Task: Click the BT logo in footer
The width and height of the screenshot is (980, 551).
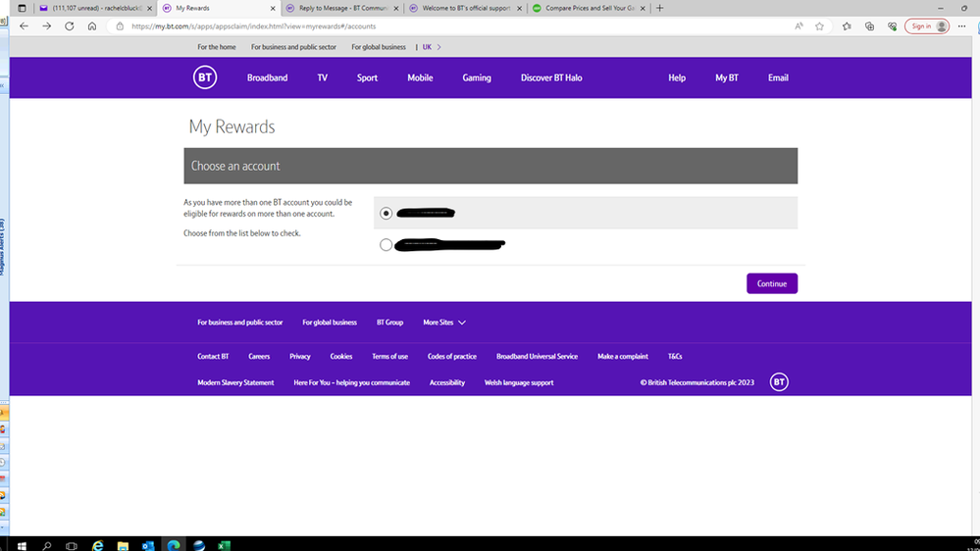Action: [778, 382]
